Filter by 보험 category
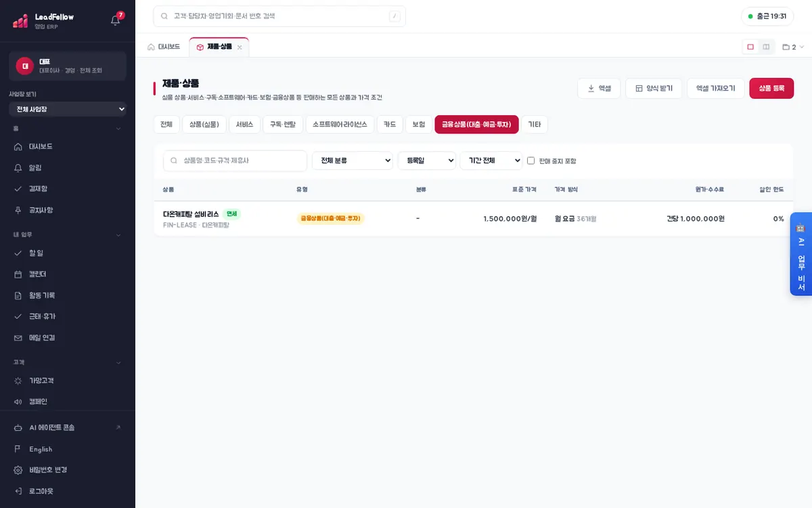Viewport: 812px width, 508px height. [419, 125]
